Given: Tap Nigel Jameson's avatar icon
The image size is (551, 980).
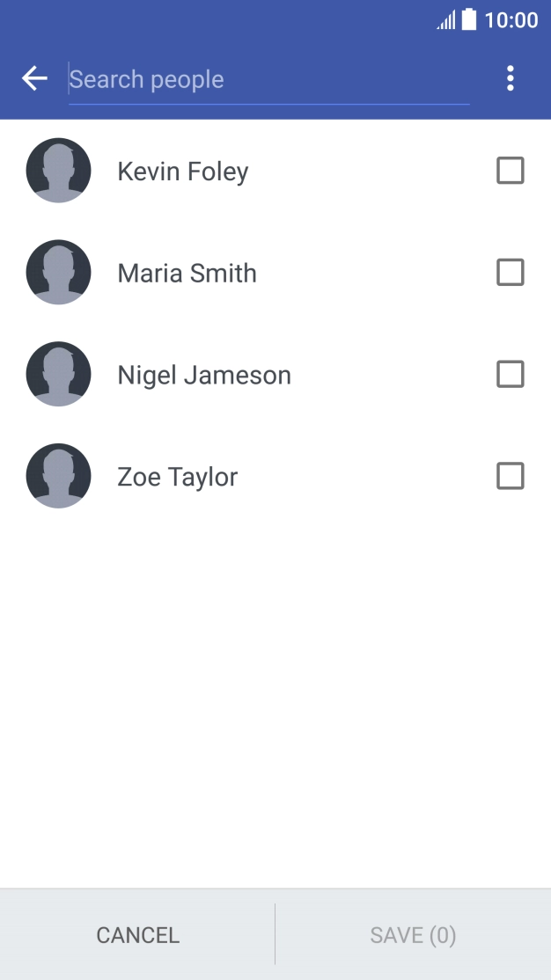Looking at the screenshot, I should pos(58,375).
